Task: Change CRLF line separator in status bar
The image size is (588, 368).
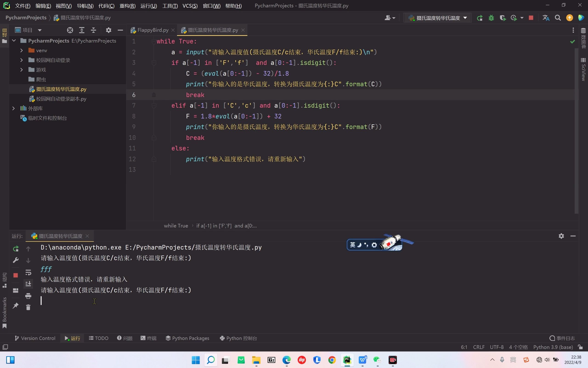Action: pos(479,347)
